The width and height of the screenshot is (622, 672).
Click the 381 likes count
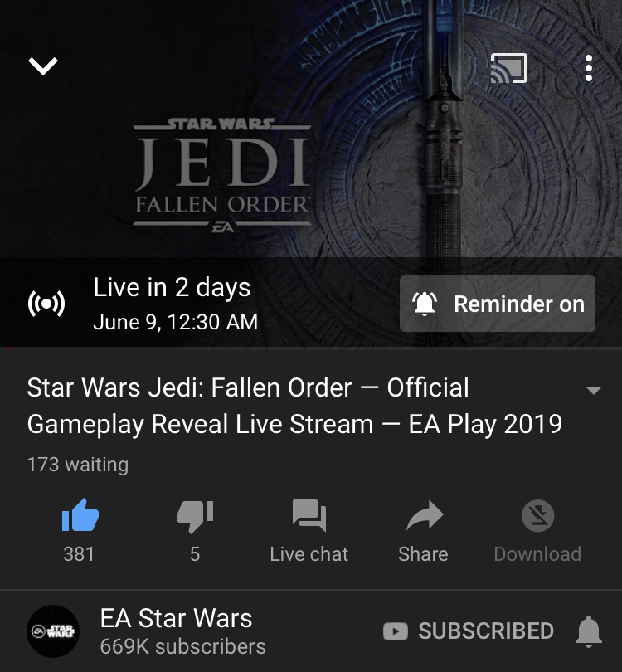[79, 554]
